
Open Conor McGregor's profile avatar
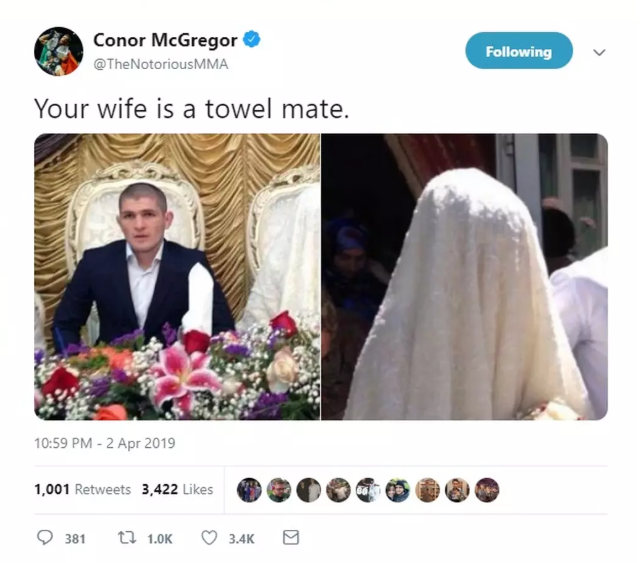click(58, 51)
